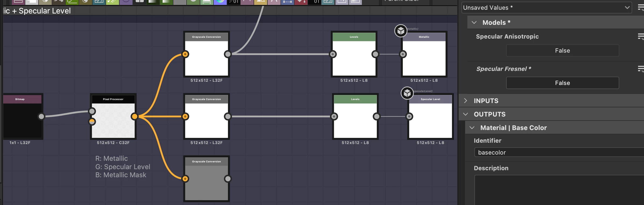Click the Specular Level node input connector
This screenshot has height=205, width=644.
pyautogui.click(x=409, y=117)
